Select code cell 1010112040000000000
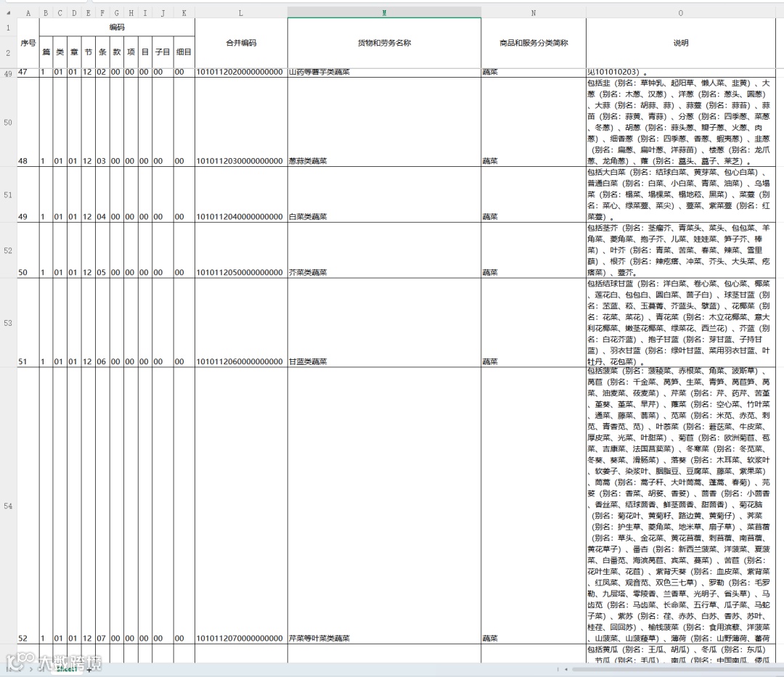 coord(241,195)
